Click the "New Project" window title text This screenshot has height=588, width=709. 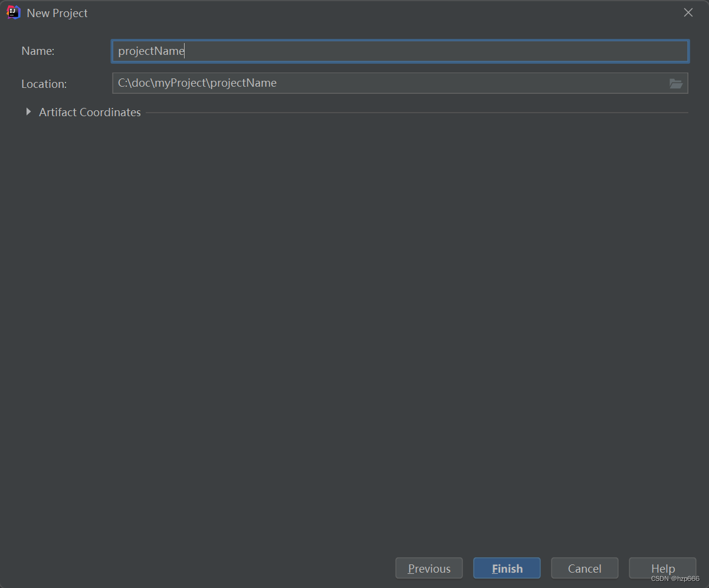(57, 13)
